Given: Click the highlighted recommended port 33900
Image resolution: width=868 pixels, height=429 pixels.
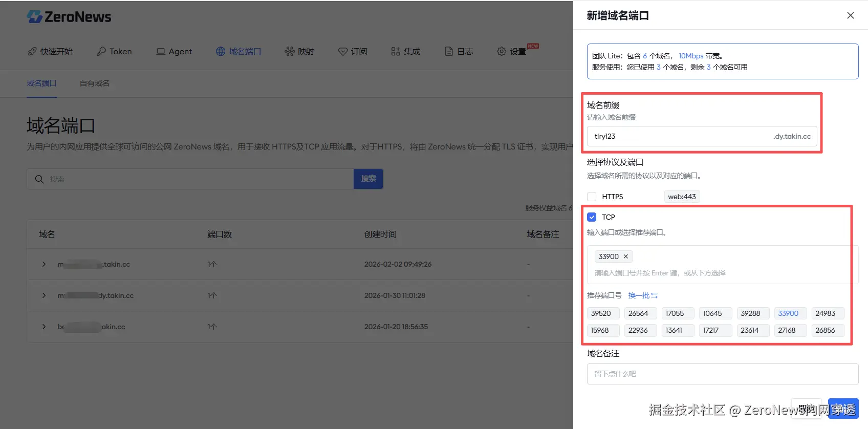Looking at the screenshot, I should click(x=790, y=313).
